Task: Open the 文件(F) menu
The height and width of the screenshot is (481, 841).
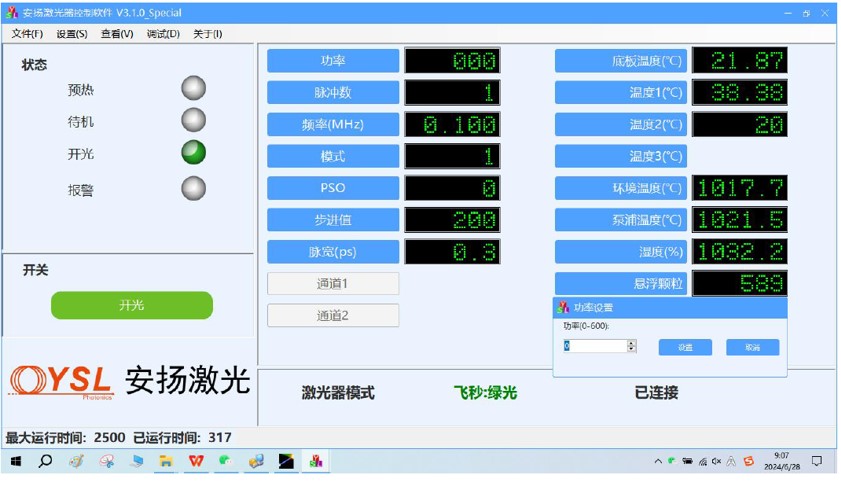Action: (x=27, y=34)
